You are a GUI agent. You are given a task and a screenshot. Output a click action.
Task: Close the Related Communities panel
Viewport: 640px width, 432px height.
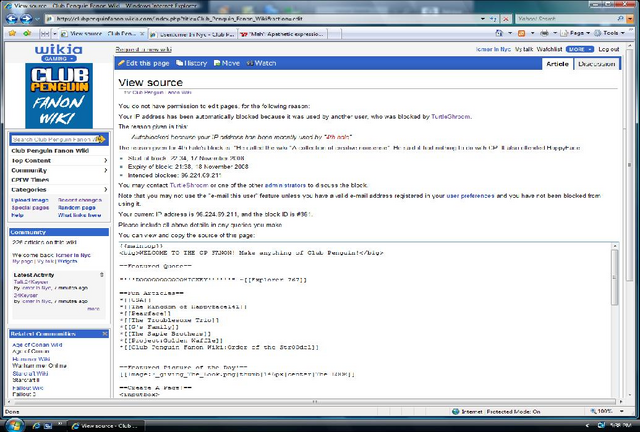coord(105,334)
